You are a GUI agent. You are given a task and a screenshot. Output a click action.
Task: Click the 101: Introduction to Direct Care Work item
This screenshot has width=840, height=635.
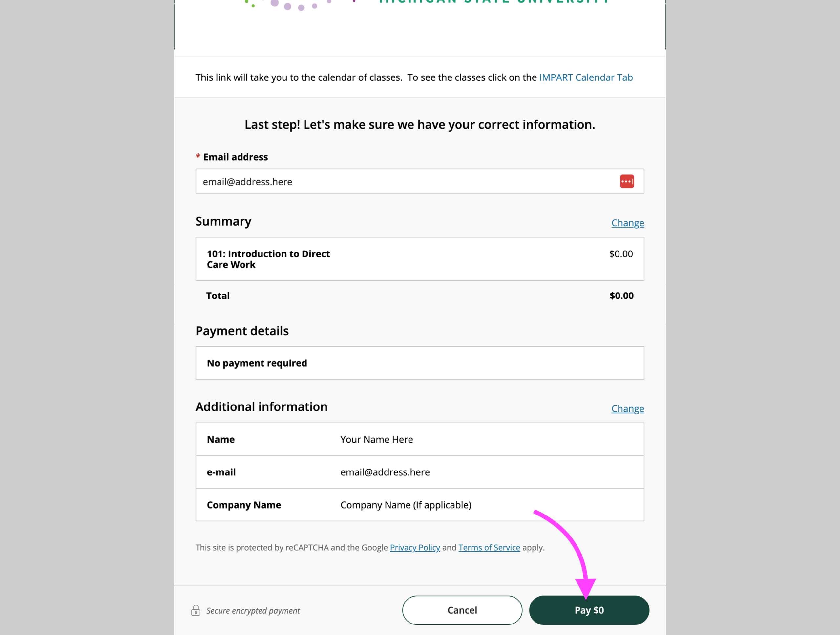(268, 259)
